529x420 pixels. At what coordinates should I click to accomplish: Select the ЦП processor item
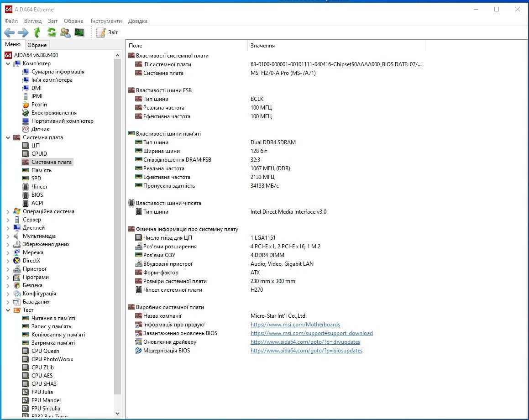coord(36,145)
